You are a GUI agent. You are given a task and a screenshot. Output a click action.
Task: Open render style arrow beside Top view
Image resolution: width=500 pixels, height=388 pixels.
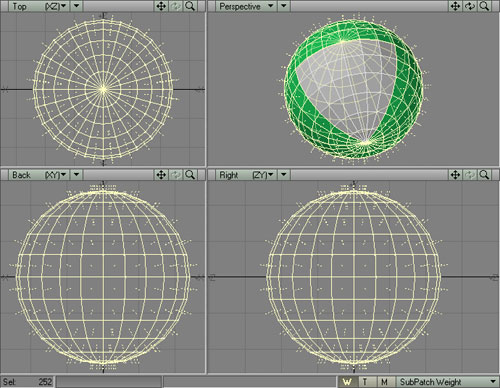point(77,6)
